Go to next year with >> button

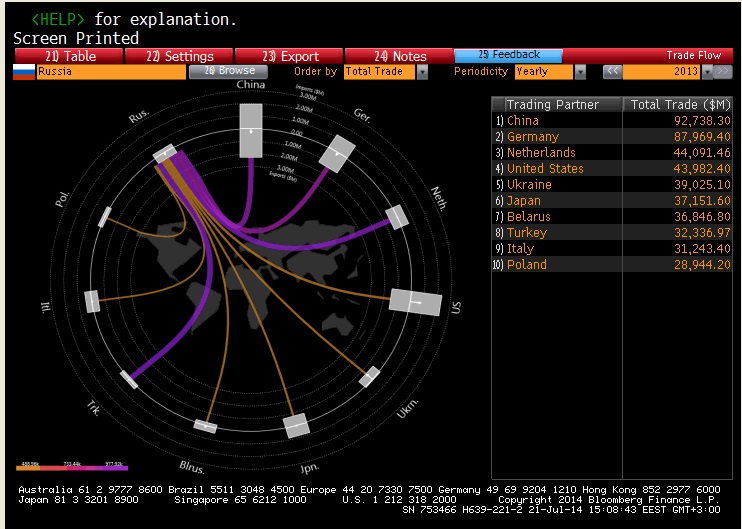point(723,71)
